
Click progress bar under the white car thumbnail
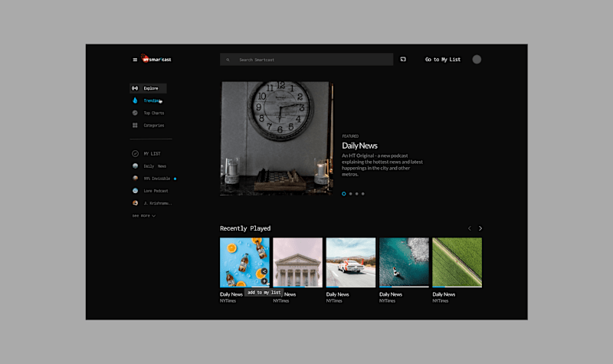tap(351, 287)
